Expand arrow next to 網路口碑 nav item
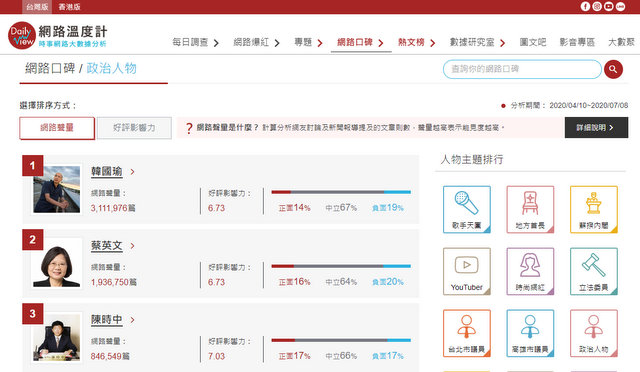This screenshot has height=372, width=640. click(381, 43)
